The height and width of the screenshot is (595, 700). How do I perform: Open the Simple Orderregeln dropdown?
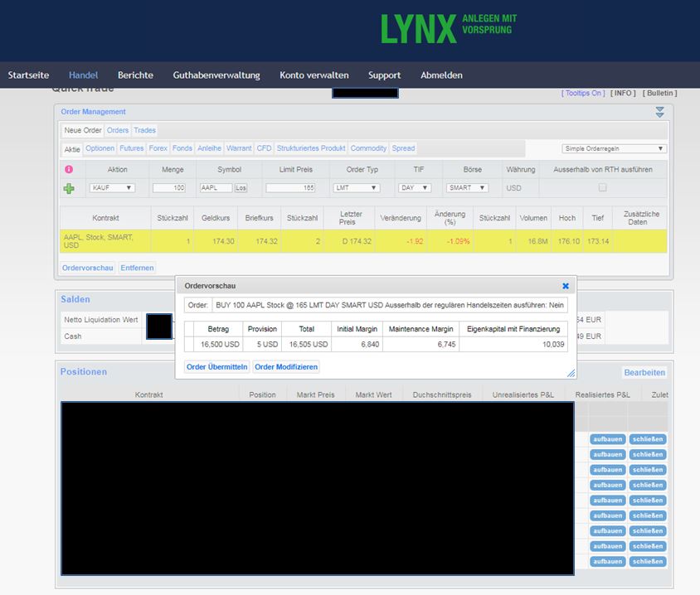point(614,148)
